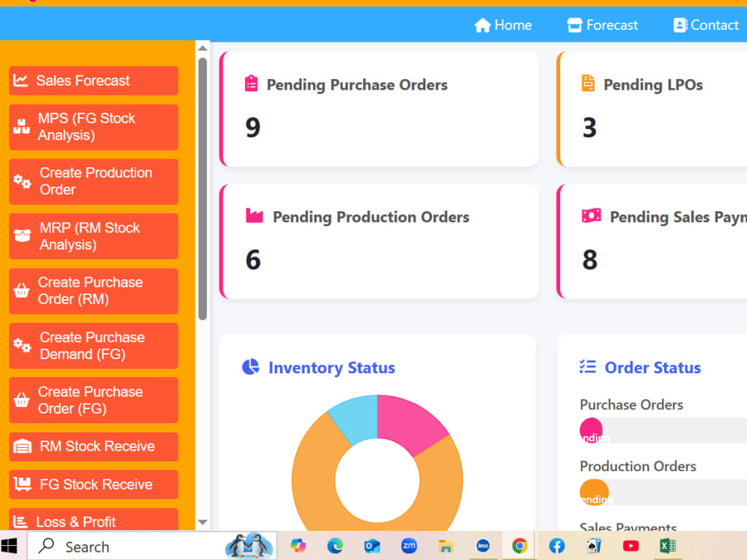Click the Production Orders pending progress bar
The height and width of the screenshot is (560, 747).
[x=594, y=492]
